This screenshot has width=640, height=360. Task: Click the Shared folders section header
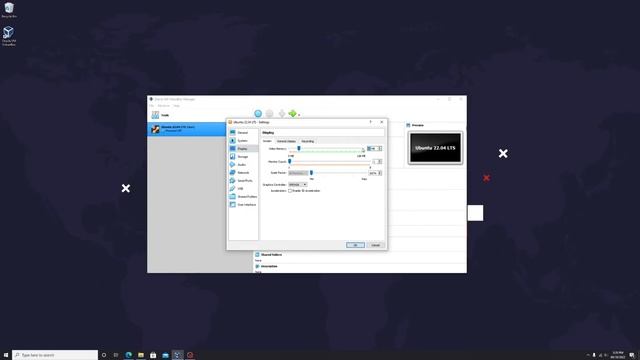[269, 254]
